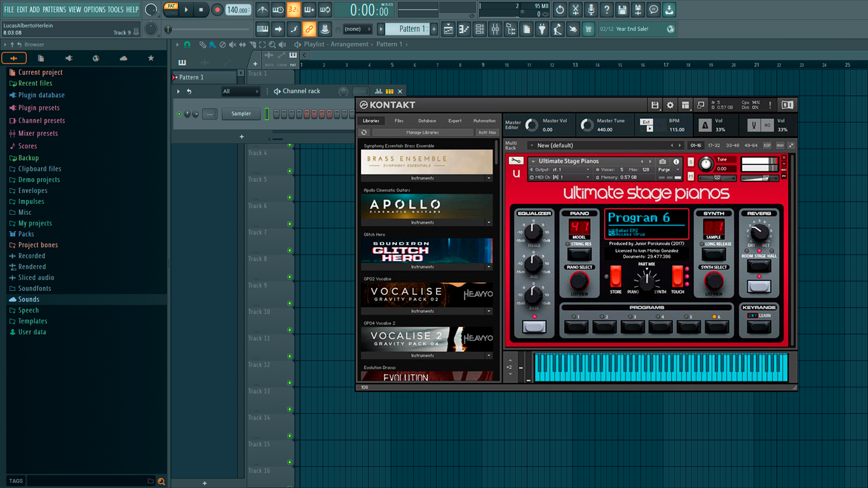Click channel rack graph editor icon
The image size is (868, 488).
pos(379,91)
